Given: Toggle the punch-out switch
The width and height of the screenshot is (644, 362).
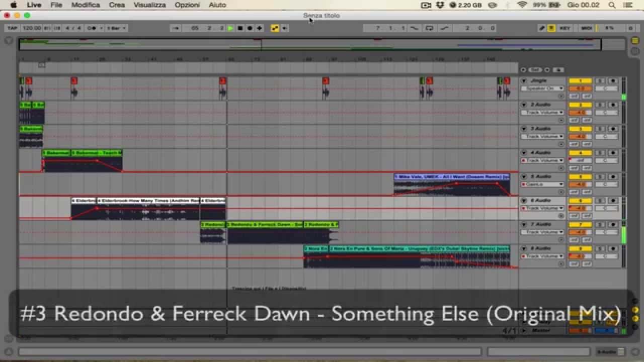Looking at the screenshot, I should (444, 28).
